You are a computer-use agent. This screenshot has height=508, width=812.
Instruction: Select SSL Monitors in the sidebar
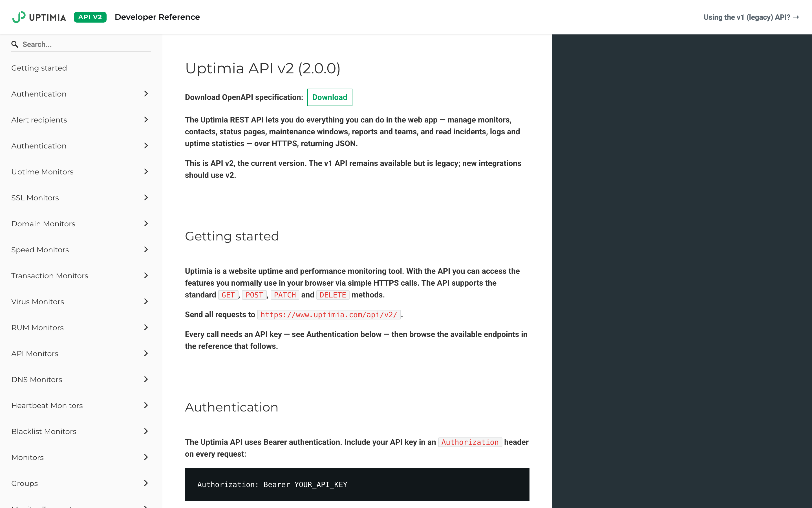35,198
